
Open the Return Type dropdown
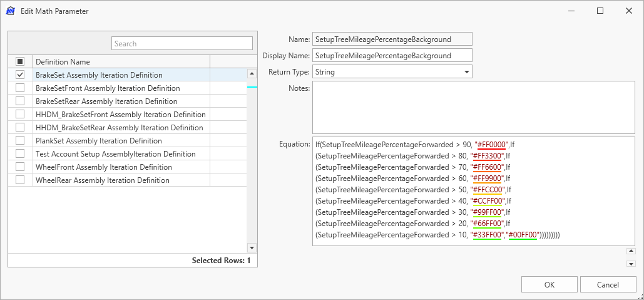pyautogui.click(x=466, y=72)
